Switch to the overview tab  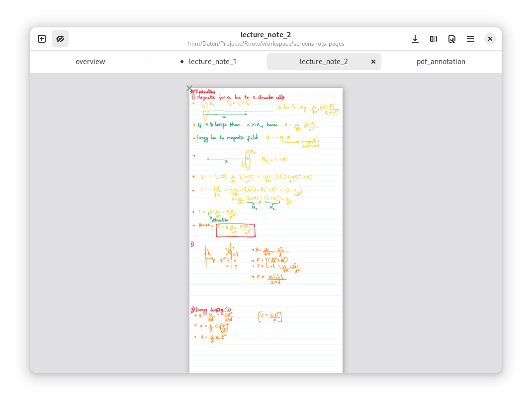[90, 62]
